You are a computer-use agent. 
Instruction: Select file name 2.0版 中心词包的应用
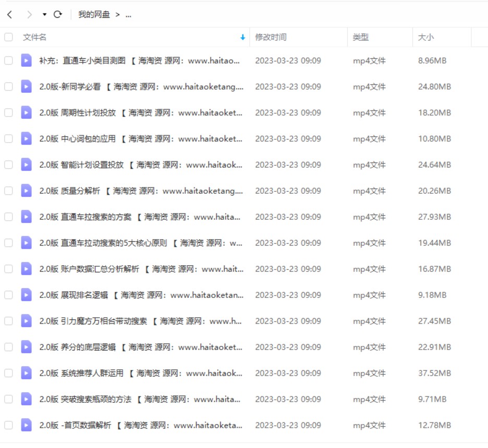click(x=141, y=139)
